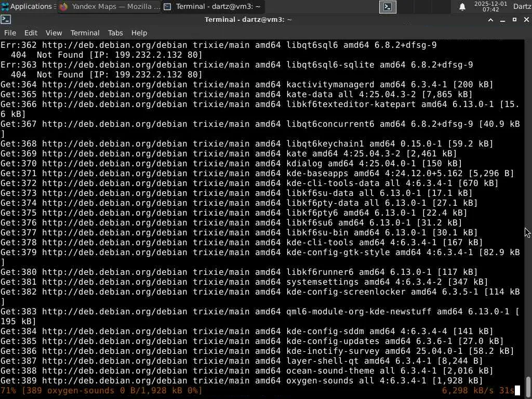This screenshot has height=399, width=532.
Task: Click the Get:378 kde-cli-tools line
Action: coord(242,242)
